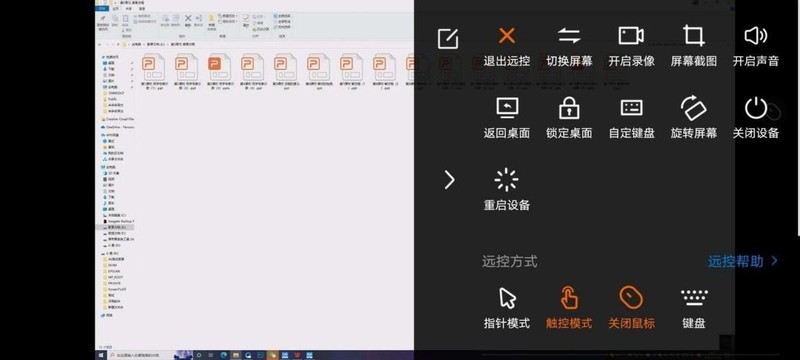800x360 pixels.
Task: Restart the device using 重启设备
Action: point(507,190)
